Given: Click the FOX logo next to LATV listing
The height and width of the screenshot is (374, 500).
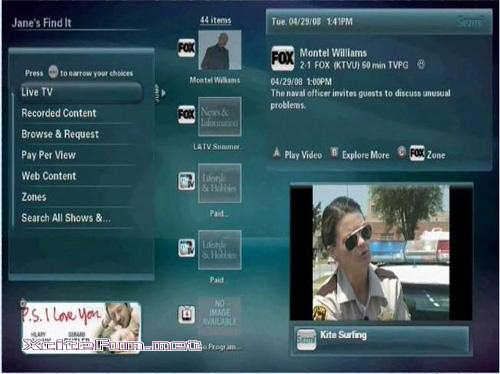Looking at the screenshot, I should pyautogui.click(x=186, y=114).
